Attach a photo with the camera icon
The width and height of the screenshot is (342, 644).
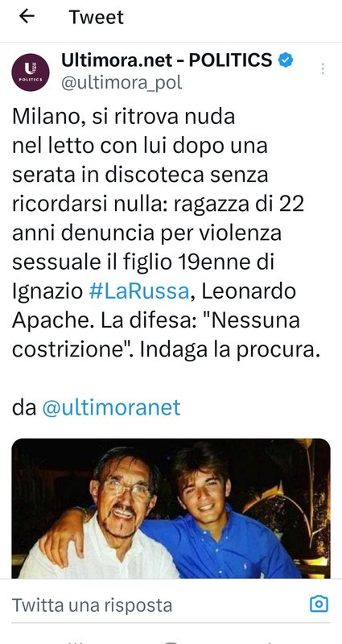(x=319, y=604)
